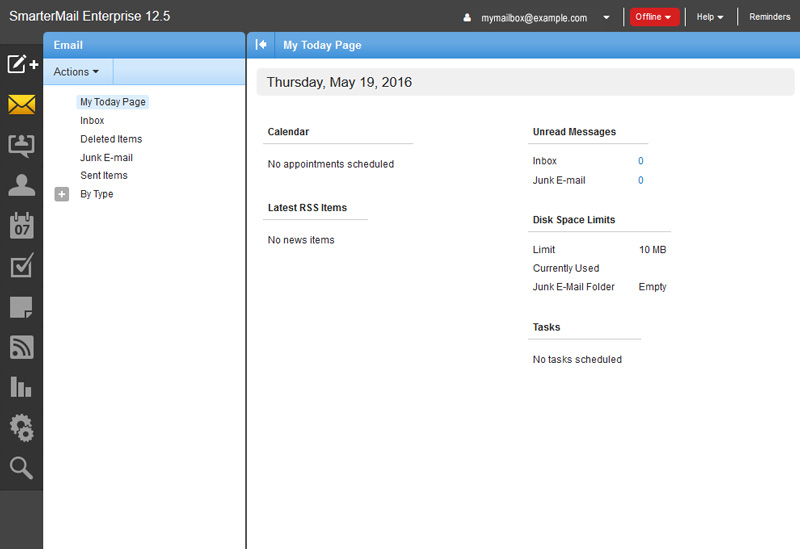Click the Currently Used label
Image resolution: width=800 pixels, height=549 pixels.
(x=566, y=268)
